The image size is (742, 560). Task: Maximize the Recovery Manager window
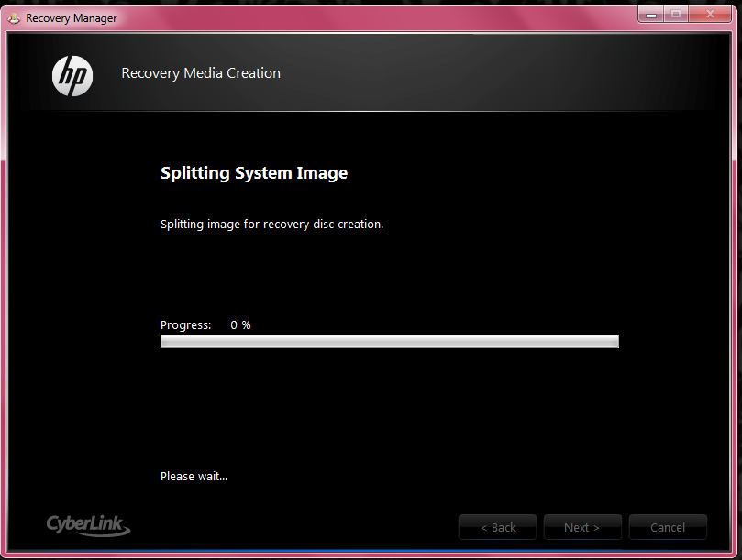coord(676,14)
